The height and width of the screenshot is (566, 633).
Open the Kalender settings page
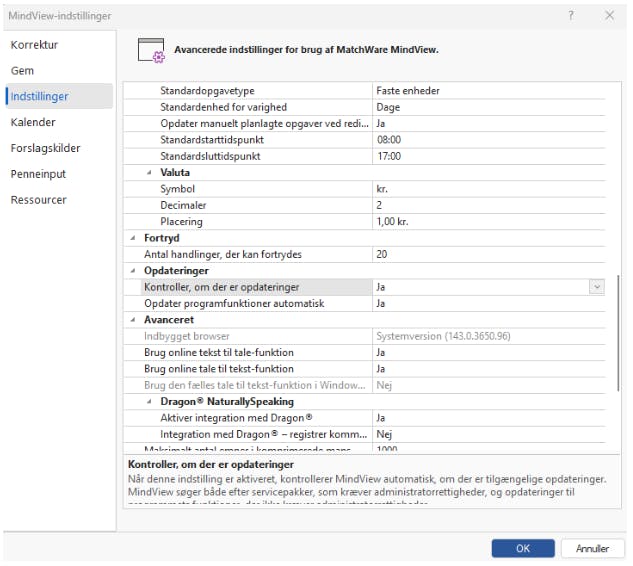pos(33,122)
